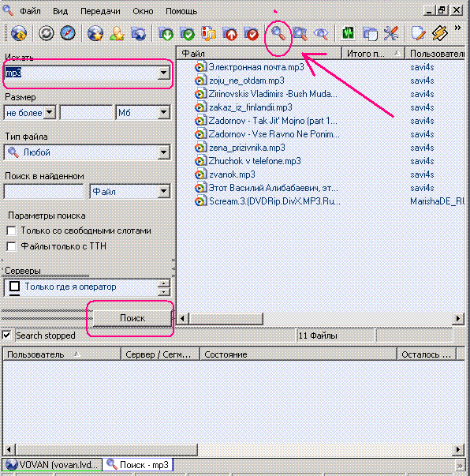Open the ADL Search toolbar icon
Viewport: 470px width, 476px height.
click(x=300, y=33)
